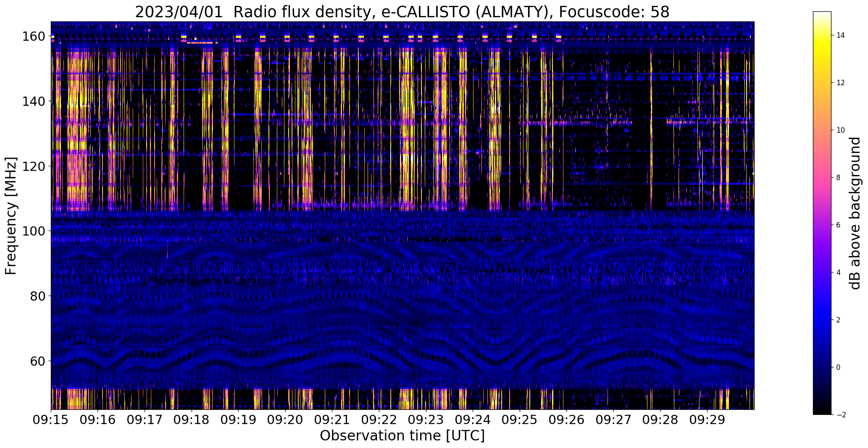This screenshot has height=448, width=868.
Task: Click inside the radio spectrogram plot area
Action: click(x=402, y=215)
